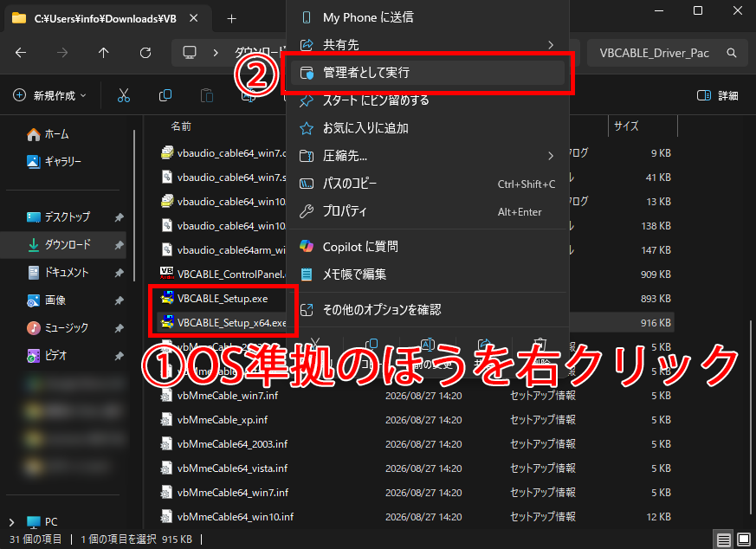The image size is (756, 549).
Task: Select file vbMmeCable_win7.inf
Action: [228, 395]
